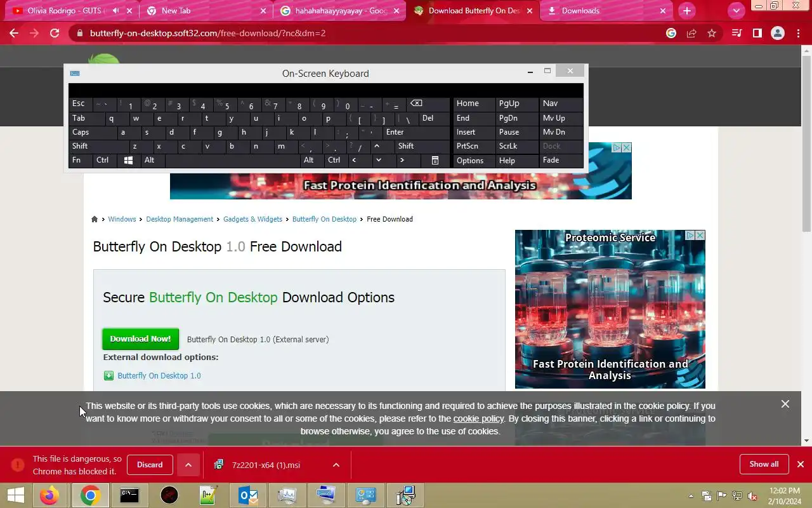
Task: Open the Chrome three-dot menu
Action: pos(798,33)
